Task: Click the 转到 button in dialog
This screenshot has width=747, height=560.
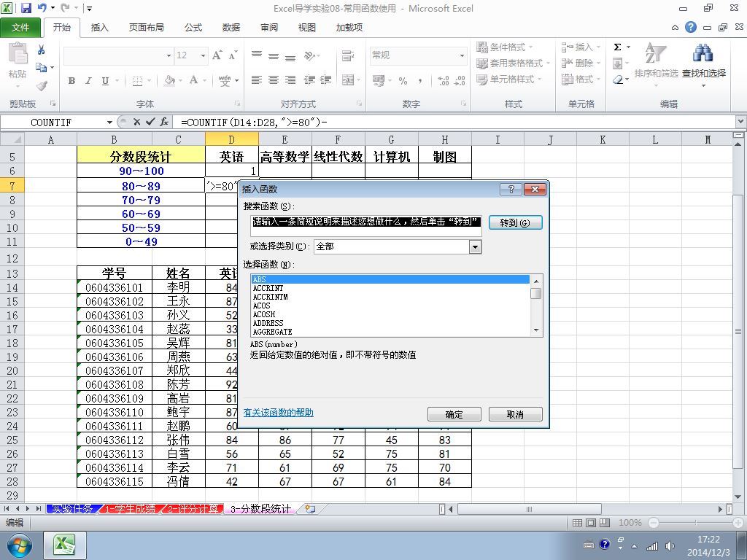Action: point(515,222)
